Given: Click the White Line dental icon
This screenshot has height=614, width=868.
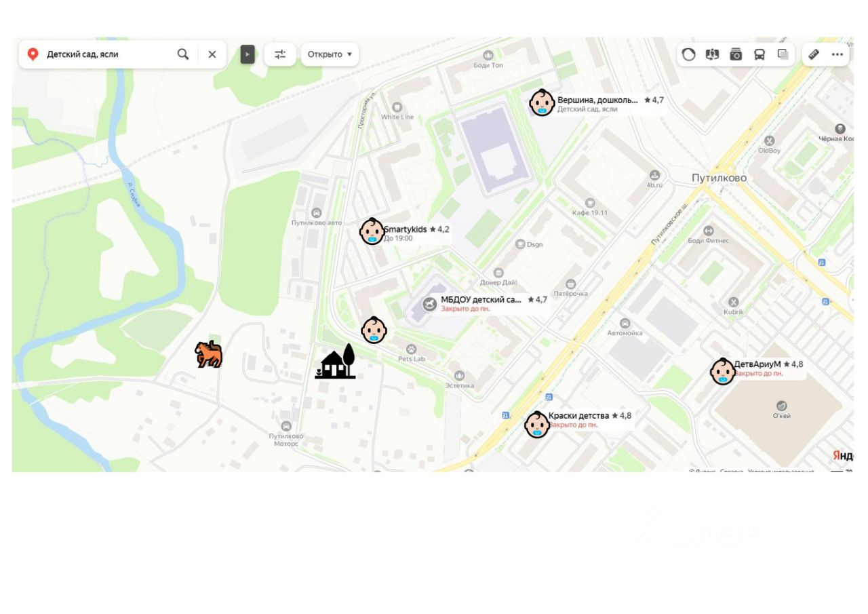Looking at the screenshot, I should click(x=397, y=107).
